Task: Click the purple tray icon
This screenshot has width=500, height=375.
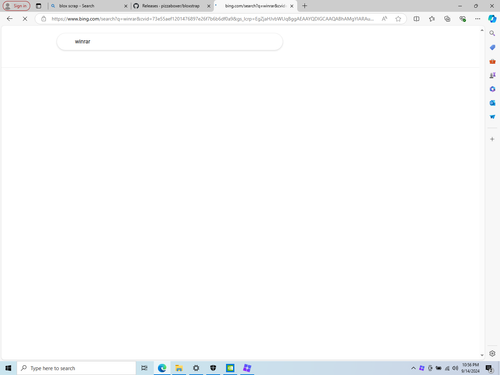Action: pos(422,368)
